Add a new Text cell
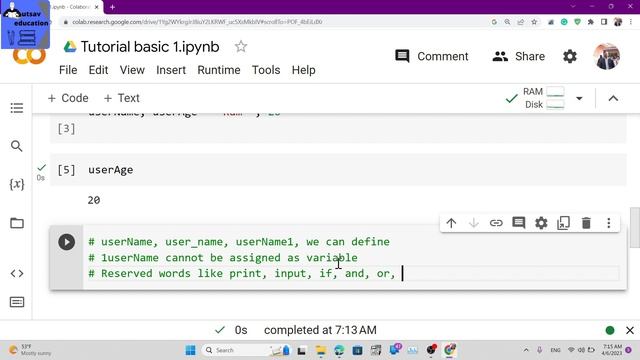Viewport: 640px width, 360px height. pyautogui.click(x=122, y=98)
